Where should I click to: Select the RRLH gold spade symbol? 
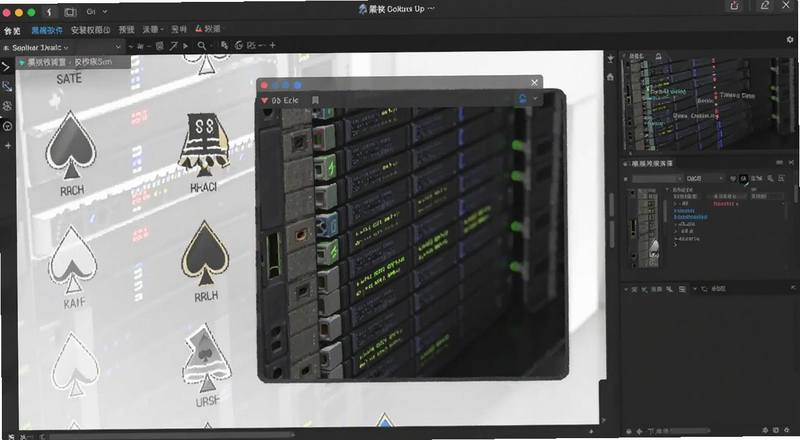click(205, 253)
